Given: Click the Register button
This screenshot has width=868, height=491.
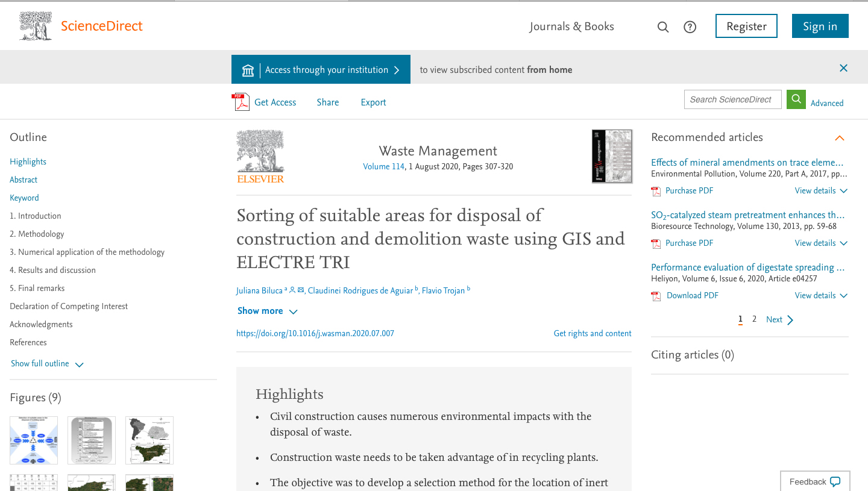Looking at the screenshot, I should (746, 26).
